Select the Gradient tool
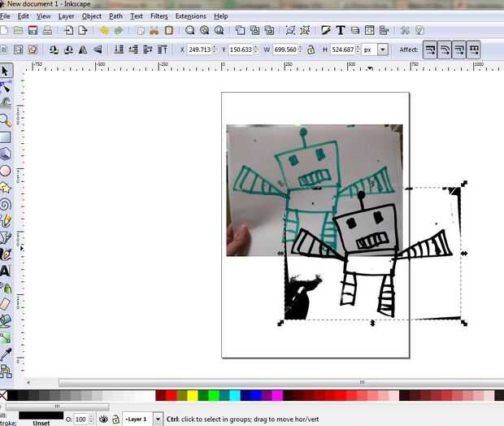The image size is (504, 426). pyautogui.click(x=5, y=337)
